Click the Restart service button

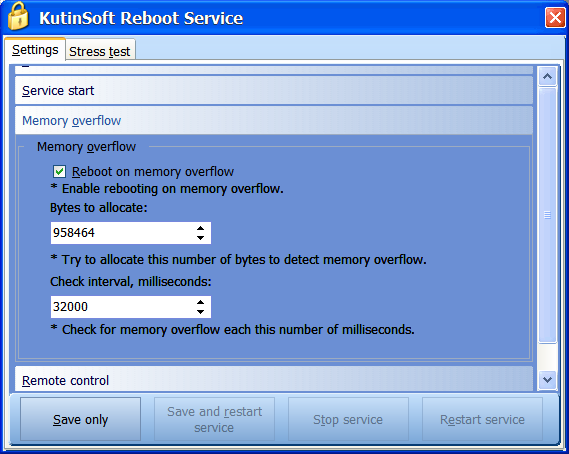[x=482, y=419]
